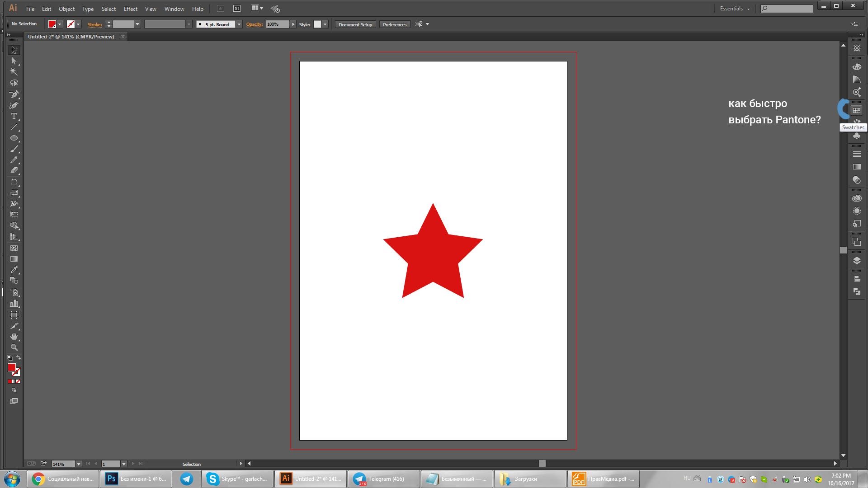The width and height of the screenshot is (868, 488).
Task: Select the Direct Selection tool
Action: tap(14, 61)
